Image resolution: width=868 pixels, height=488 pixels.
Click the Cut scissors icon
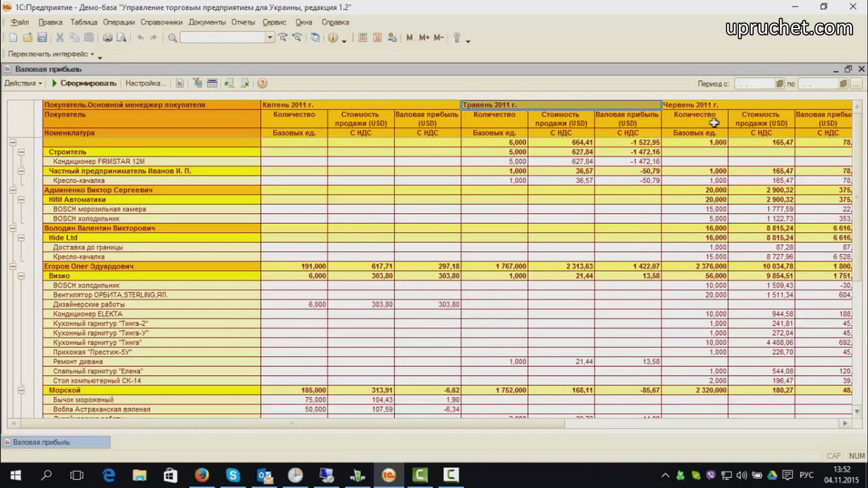60,38
